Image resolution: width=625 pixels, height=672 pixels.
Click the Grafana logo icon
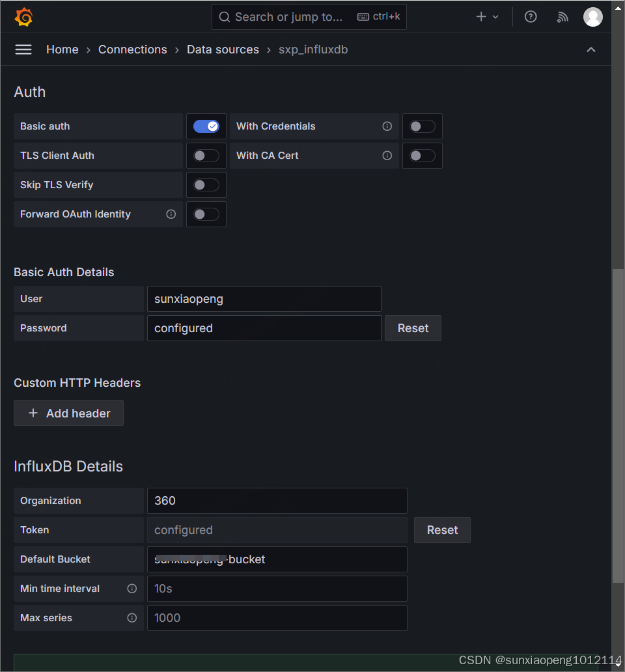coord(23,17)
